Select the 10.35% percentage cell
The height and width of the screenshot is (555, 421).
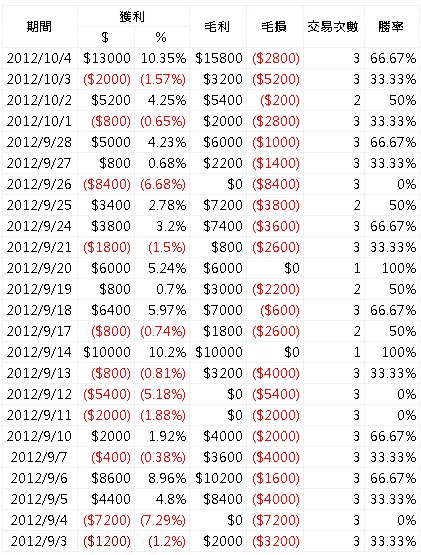163,58
